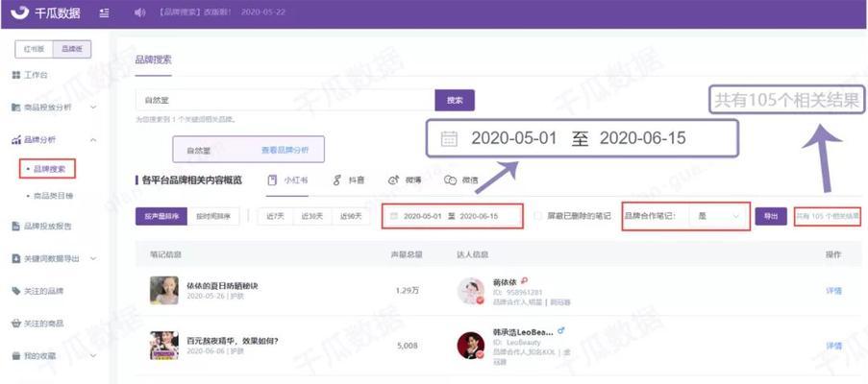Screen dimensions: 868x384
Task: Open thumbnail of 依依的夏日防晒秘诀 note
Action: (x=163, y=291)
